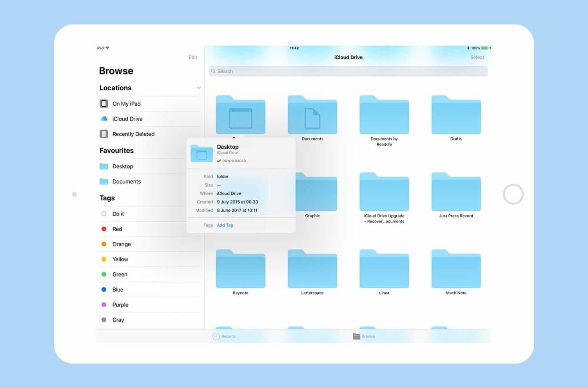
Task: Tap the Purple tag label
Action: tap(120, 305)
